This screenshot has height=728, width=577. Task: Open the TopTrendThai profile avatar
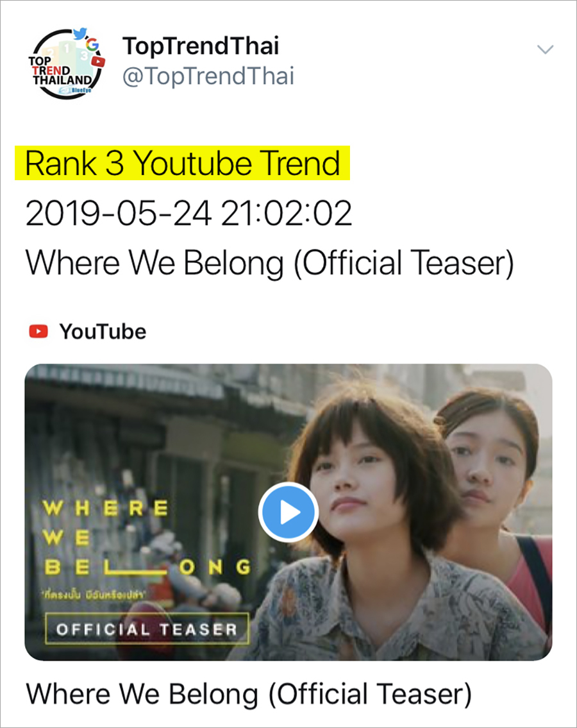tap(68, 63)
